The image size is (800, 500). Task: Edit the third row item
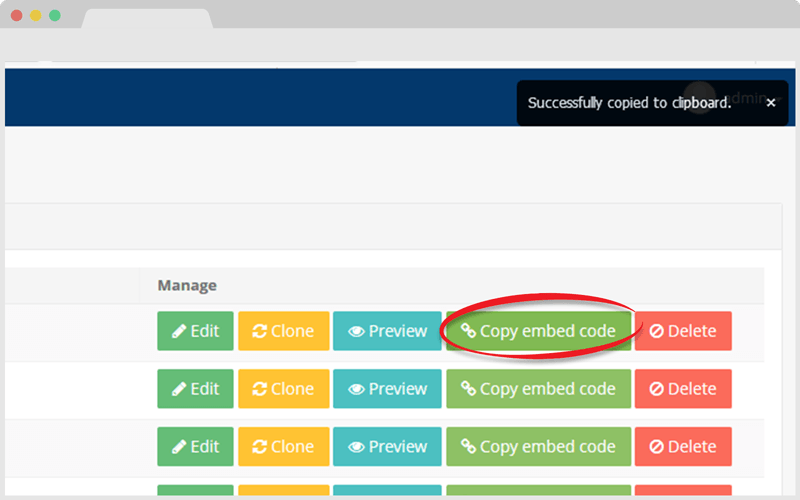click(195, 447)
